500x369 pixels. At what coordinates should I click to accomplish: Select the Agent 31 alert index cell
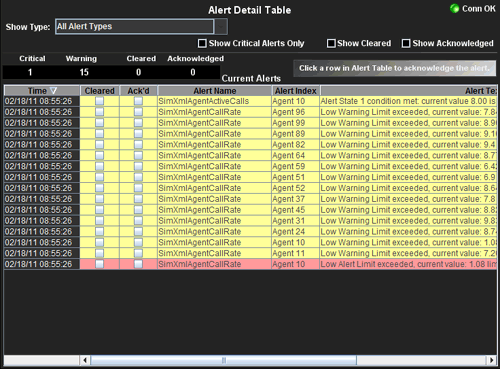[295, 221]
